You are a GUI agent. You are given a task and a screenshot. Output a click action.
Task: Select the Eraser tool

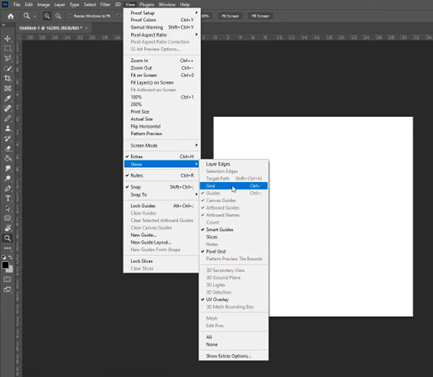[7, 149]
